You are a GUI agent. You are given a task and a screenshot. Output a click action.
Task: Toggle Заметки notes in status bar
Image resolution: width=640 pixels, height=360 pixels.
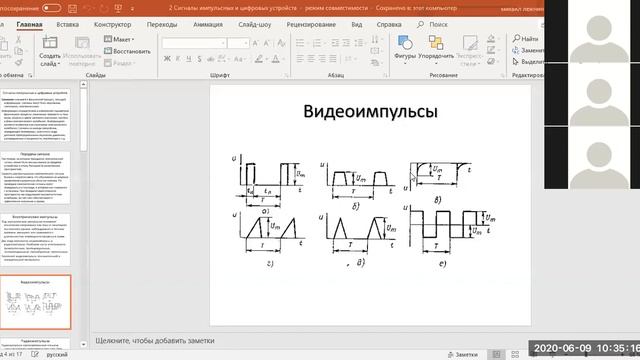click(462, 355)
